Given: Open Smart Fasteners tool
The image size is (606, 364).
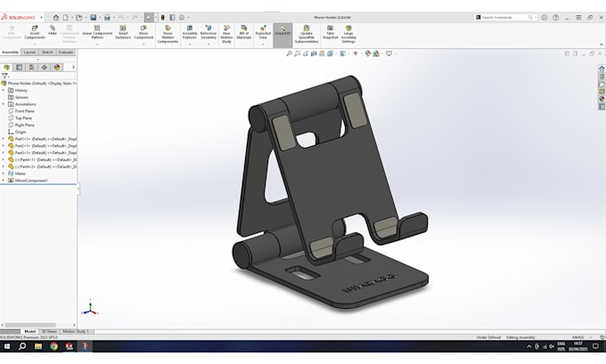Looking at the screenshot, I should [123, 32].
